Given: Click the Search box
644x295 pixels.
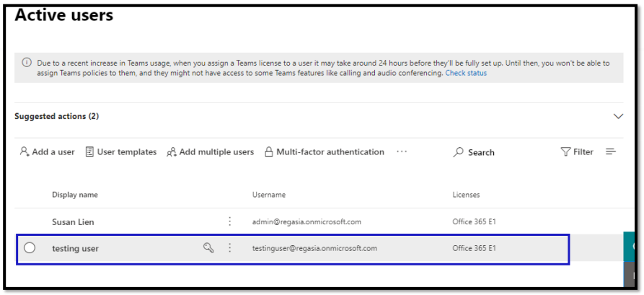Looking at the screenshot, I should pos(474,152).
